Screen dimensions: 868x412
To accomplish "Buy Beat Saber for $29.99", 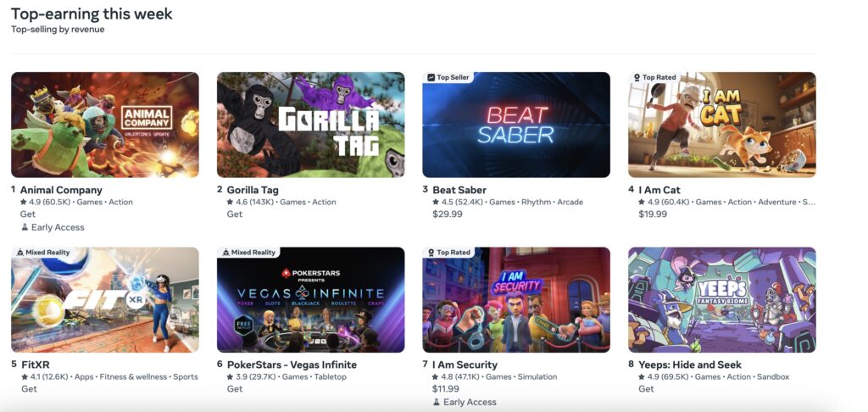I will [x=448, y=214].
